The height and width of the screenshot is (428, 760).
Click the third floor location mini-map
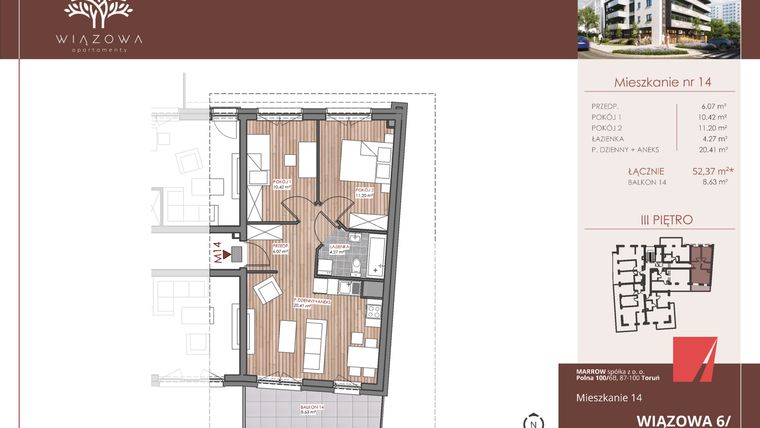click(663, 285)
